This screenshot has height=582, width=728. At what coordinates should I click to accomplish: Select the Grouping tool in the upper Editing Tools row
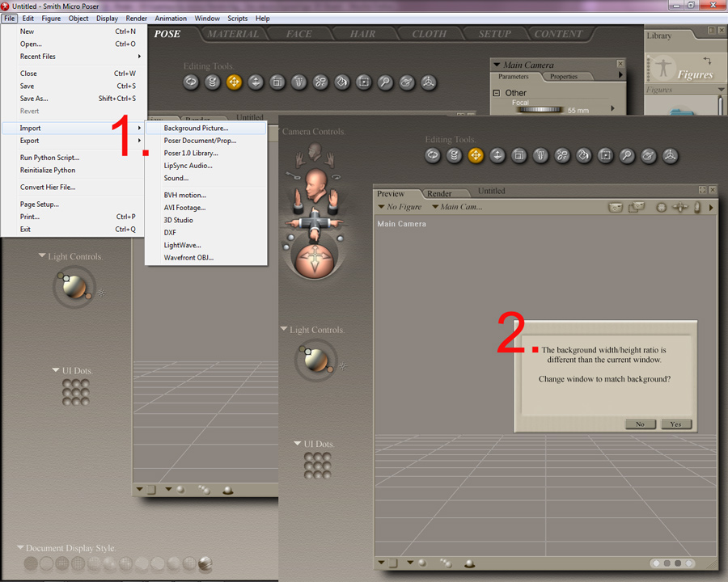pyautogui.click(x=363, y=82)
